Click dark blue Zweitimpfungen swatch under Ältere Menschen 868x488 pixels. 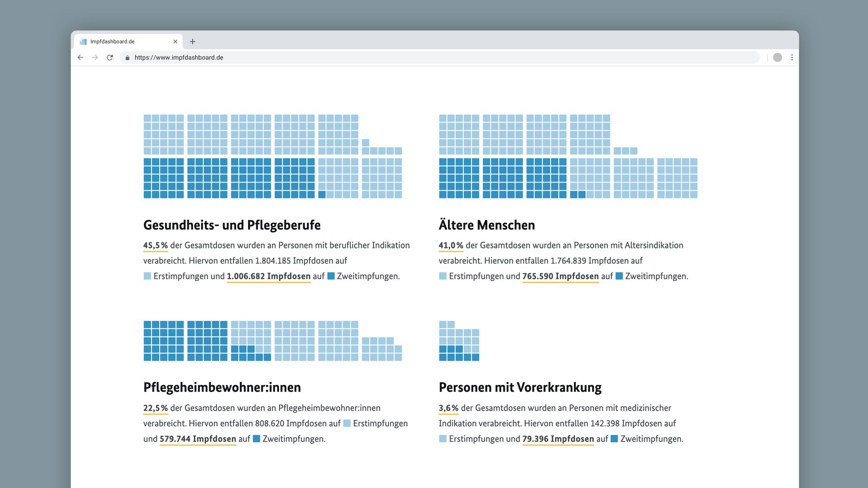tap(619, 276)
